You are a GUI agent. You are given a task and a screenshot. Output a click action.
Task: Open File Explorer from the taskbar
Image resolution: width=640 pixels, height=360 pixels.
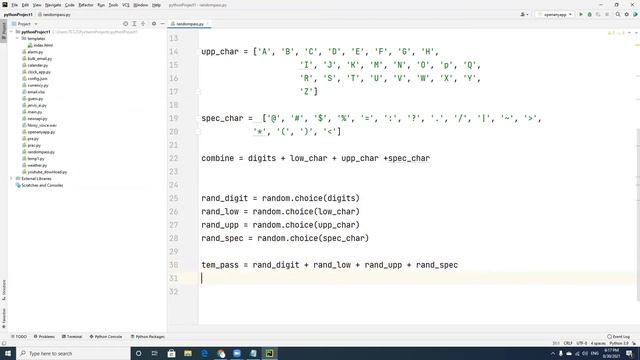click(x=188, y=353)
